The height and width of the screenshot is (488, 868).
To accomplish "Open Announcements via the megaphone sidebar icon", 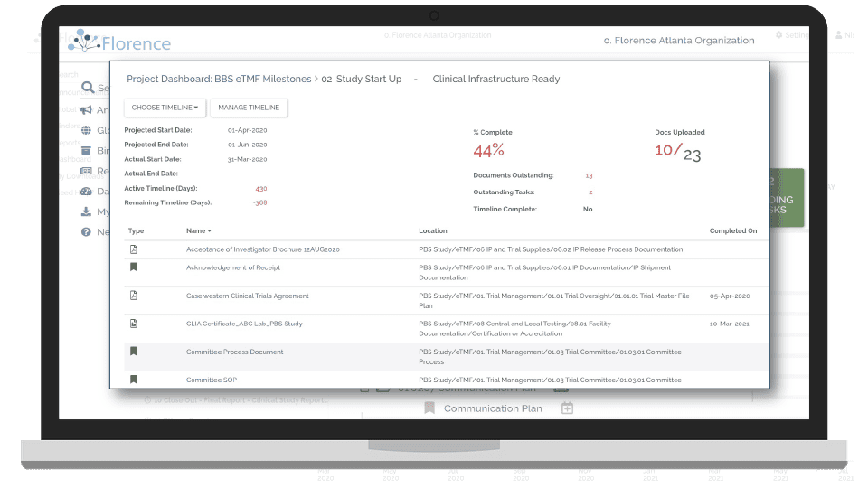I will coord(87,109).
